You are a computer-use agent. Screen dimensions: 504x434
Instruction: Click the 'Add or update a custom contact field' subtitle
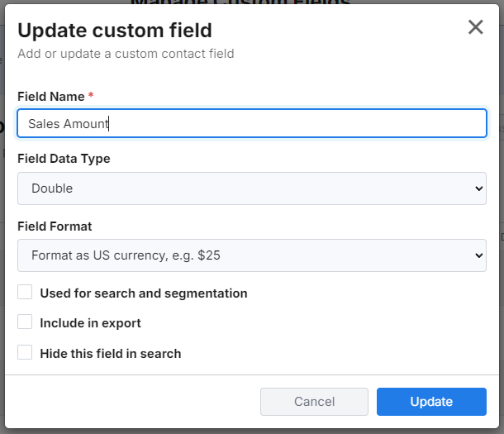(x=126, y=54)
